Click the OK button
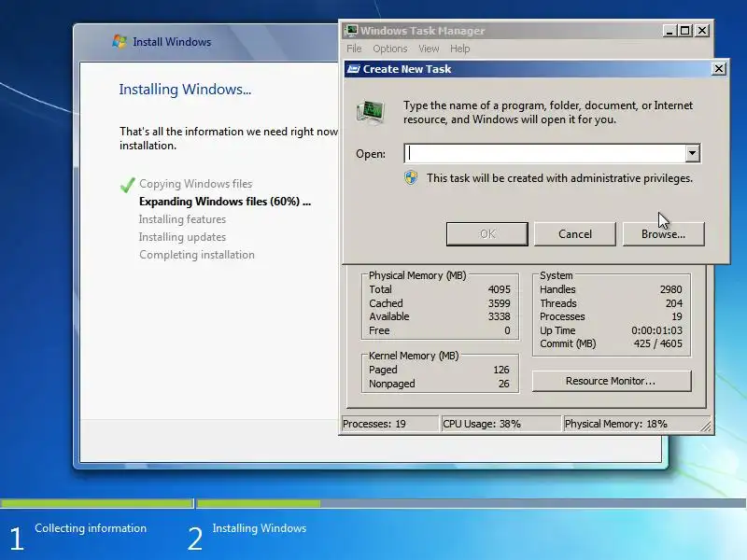Screen dimensions: 747x560 tap(486, 234)
